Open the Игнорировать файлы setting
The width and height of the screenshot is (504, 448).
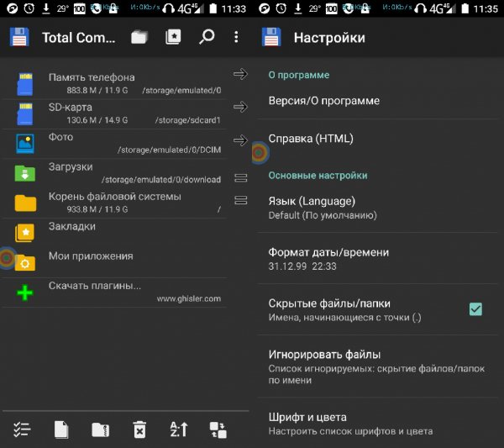tap(378, 366)
